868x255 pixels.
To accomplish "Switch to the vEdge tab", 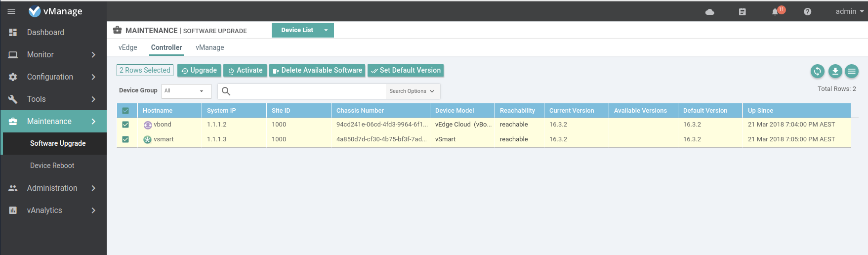I will click(128, 47).
